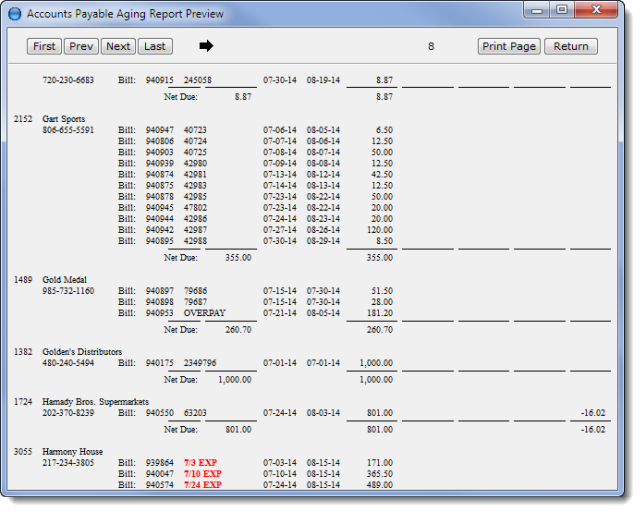This screenshot has height=512, width=640.
Task: Select the Golden's Distributors vendor entry
Action: pyautogui.click(x=82, y=352)
